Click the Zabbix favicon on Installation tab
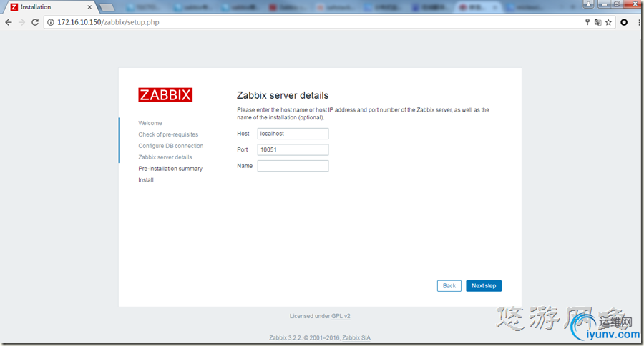Screen dimensions: 644x346 click(x=14, y=7)
